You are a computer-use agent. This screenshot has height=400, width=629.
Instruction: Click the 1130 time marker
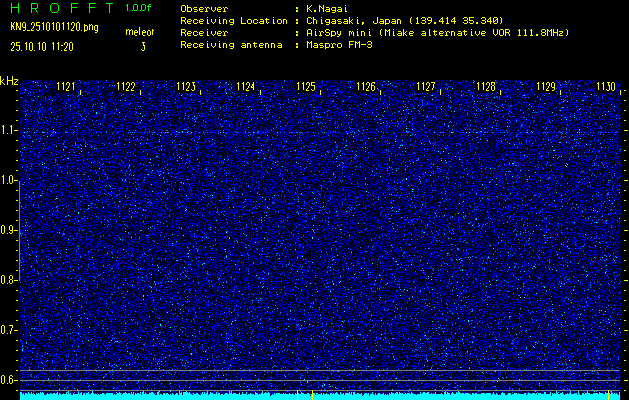(x=606, y=88)
